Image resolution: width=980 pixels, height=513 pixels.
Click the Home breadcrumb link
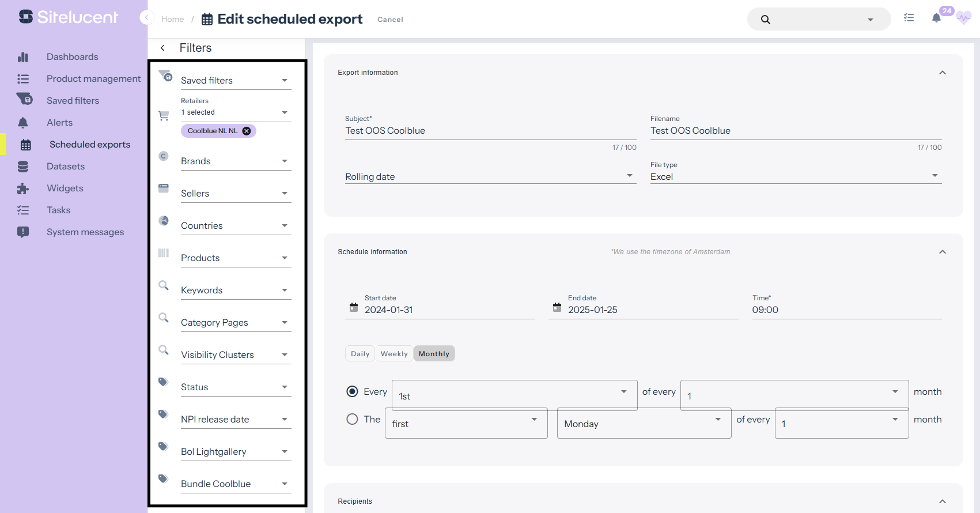(x=172, y=20)
